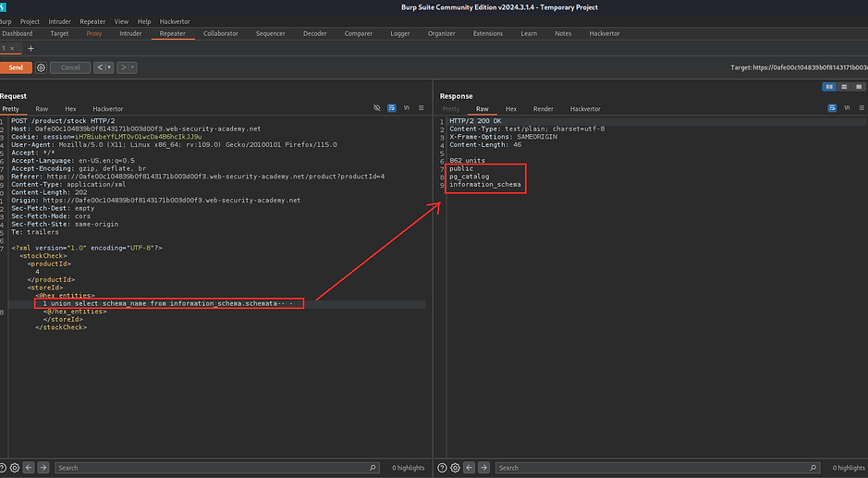Open Request search help question icon

tap(2, 468)
